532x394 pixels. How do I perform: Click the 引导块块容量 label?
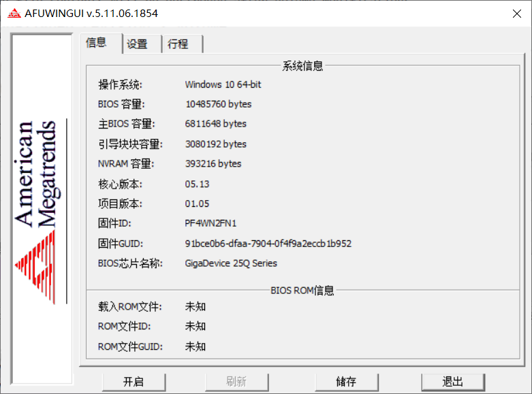(130, 144)
